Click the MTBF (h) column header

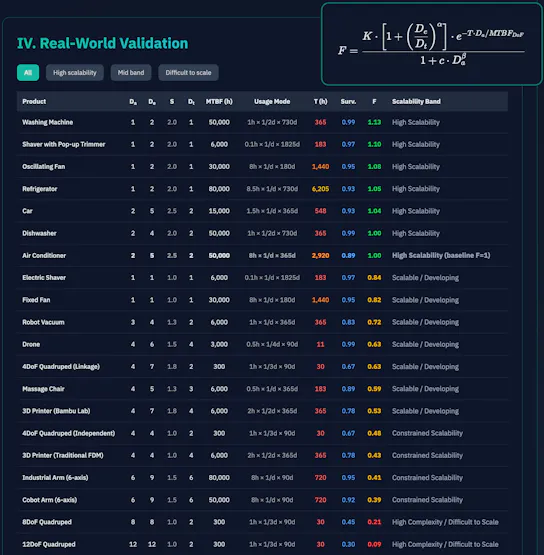[x=219, y=102]
